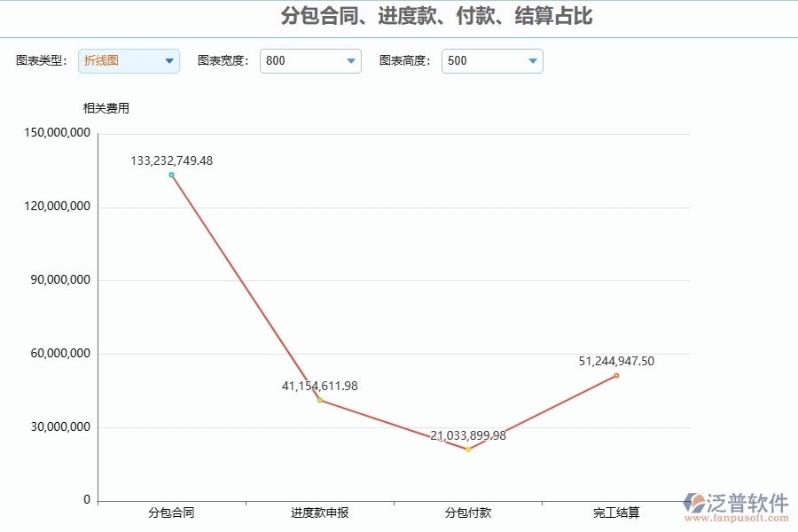Viewport: 798px width, 532px height.
Task: Click the dropdown arrow on 800 selector
Action: [x=350, y=61]
